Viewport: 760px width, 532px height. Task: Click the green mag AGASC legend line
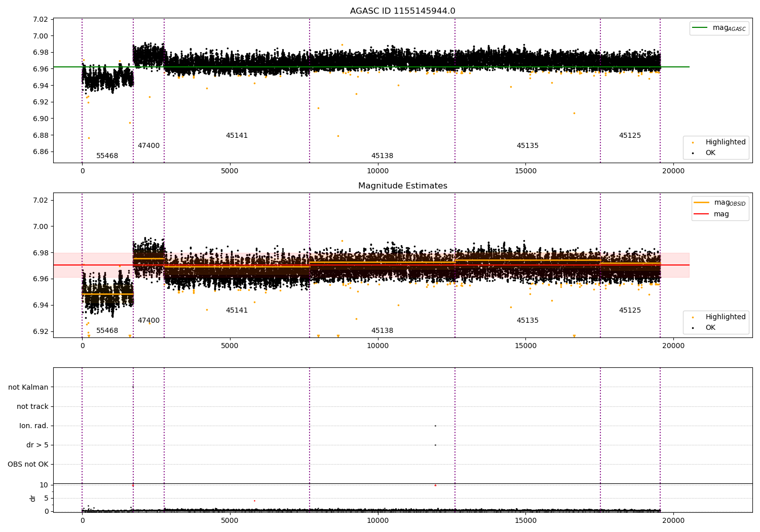pyautogui.click(x=700, y=28)
